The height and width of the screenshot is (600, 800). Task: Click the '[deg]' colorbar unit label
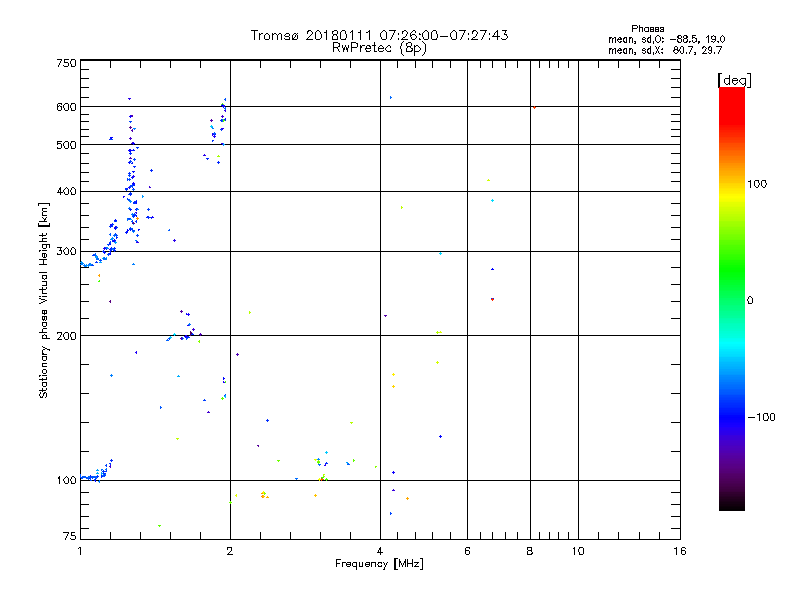pos(734,80)
